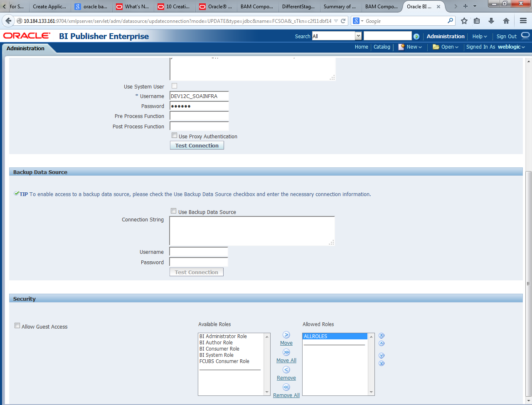Screen dimensions: 532x405
Task: Click the tab strip scroll-left arrow
Action: tap(4, 6)
